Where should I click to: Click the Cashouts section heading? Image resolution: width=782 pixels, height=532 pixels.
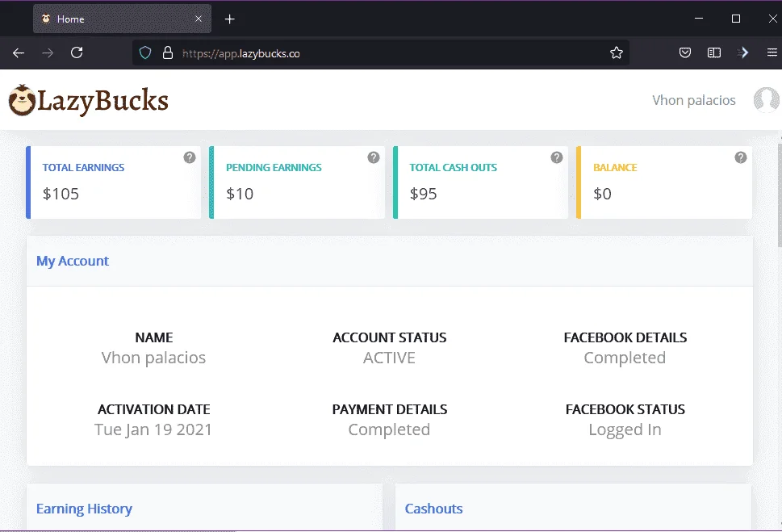click(433, 509)
